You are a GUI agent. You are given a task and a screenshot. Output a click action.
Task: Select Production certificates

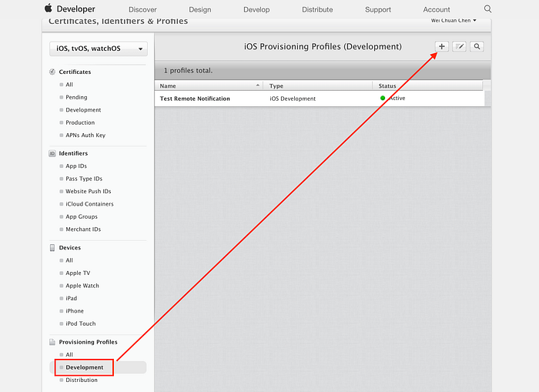[x=80, y=122]
